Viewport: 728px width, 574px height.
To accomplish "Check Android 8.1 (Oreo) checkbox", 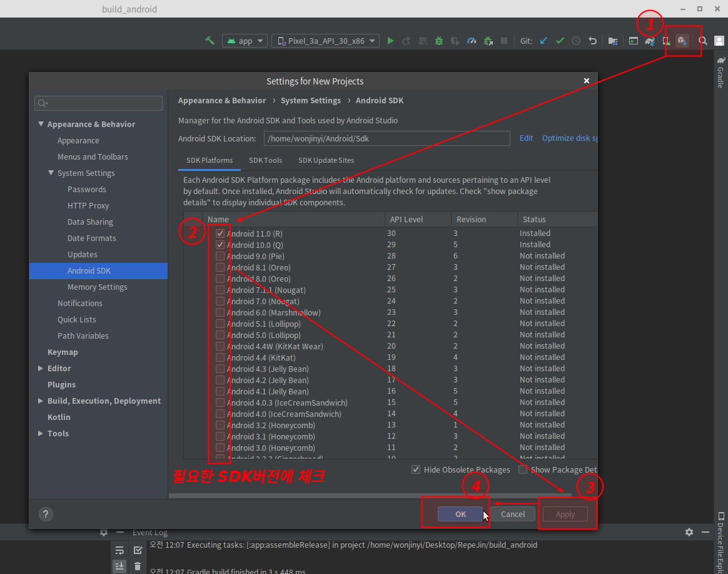I will [220, 267].
